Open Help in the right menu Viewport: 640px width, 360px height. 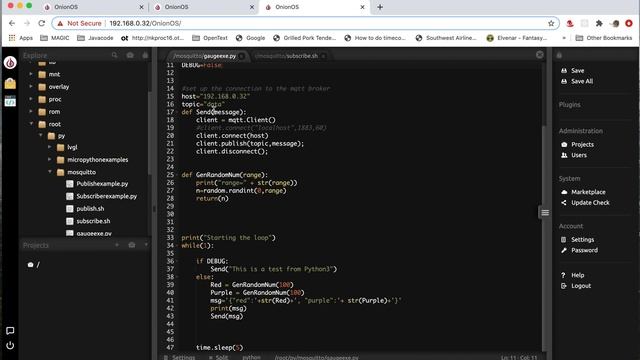click(578, 275)
